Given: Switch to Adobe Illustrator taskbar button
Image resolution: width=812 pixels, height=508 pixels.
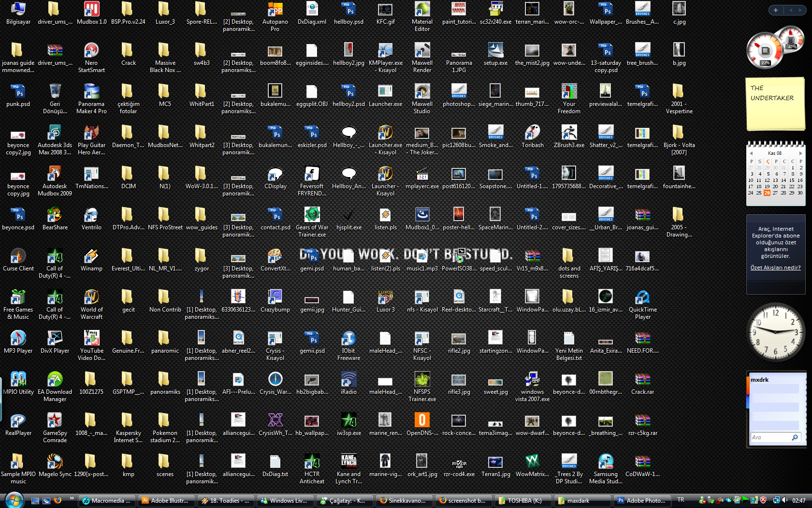Looking at the screenshot, I should click(x=166, y=501).
